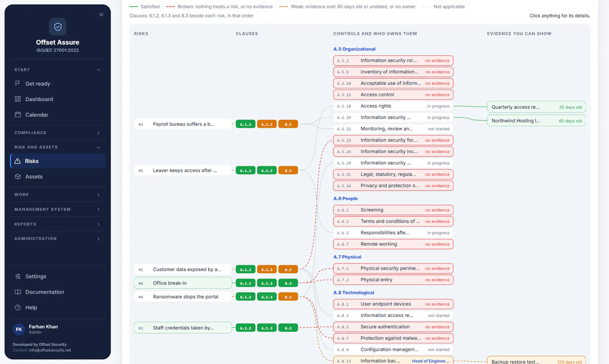Viewport: 609px width, 364px height.
Task: Open control A.7.2 Physical entry
Action: (393, 280)
